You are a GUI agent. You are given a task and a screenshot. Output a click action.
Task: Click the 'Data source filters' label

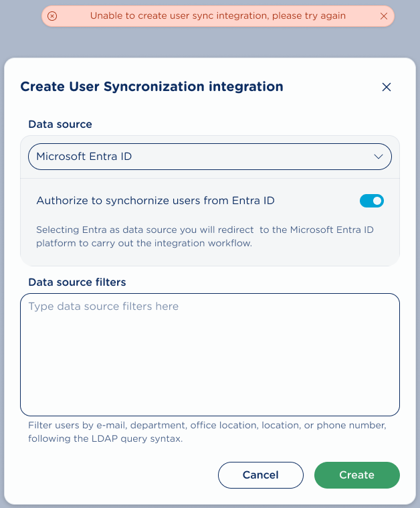click(77, 282)
